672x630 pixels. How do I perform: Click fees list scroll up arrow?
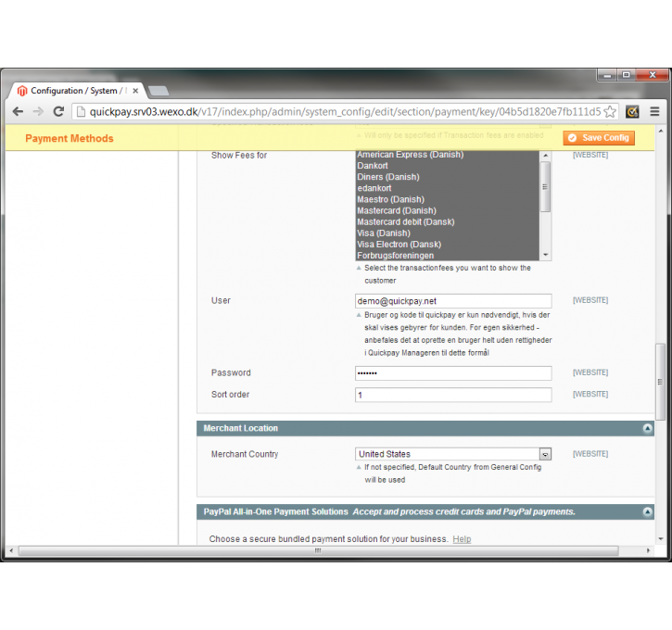[545, 156]
